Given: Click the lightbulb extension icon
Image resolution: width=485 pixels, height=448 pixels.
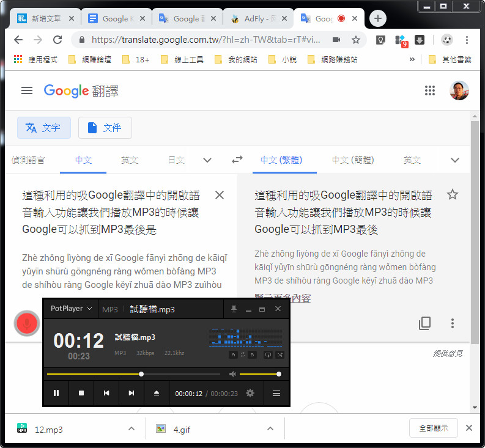Looking at the screenshot, I should 380,40.
